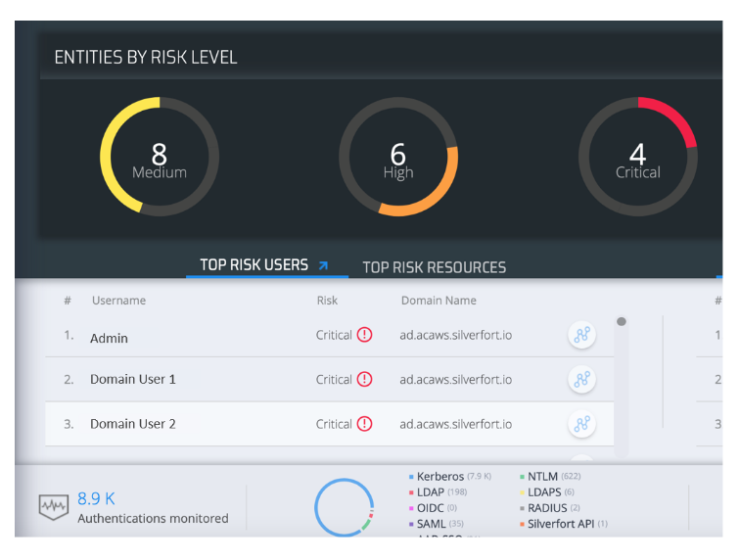Click the High risk donut chart

click(398, 157)
